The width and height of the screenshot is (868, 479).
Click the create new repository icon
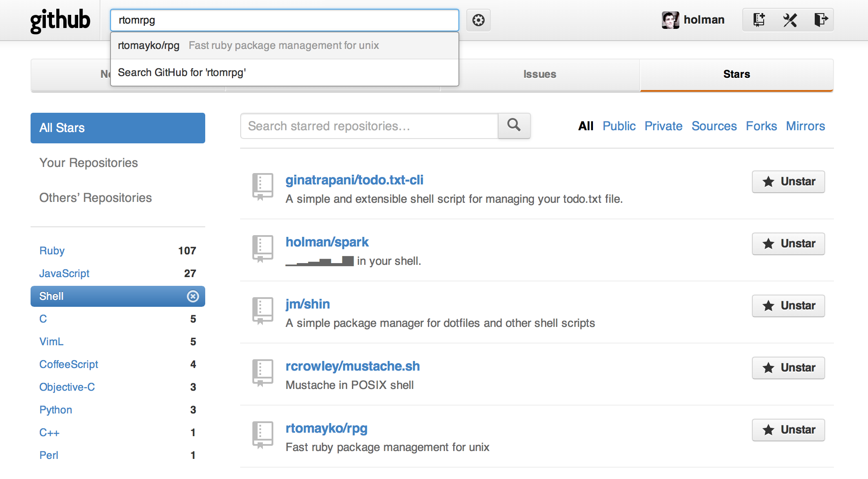click(x=759, y=20)
